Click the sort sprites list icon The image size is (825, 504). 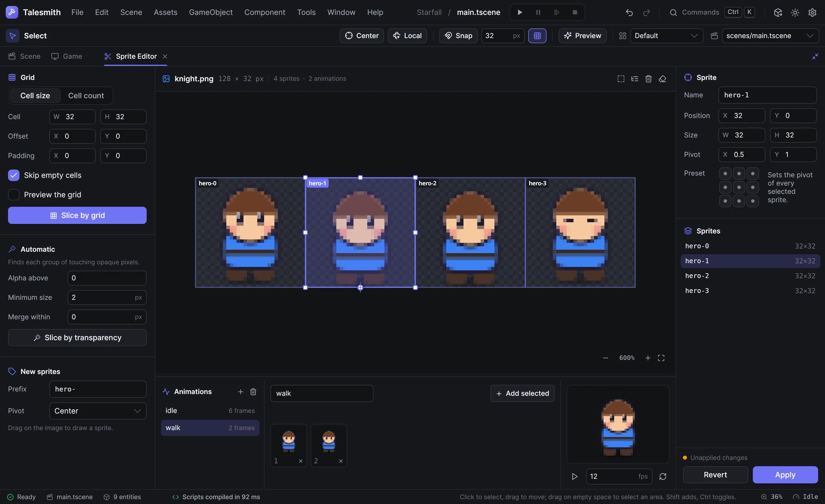pos(635,79)
